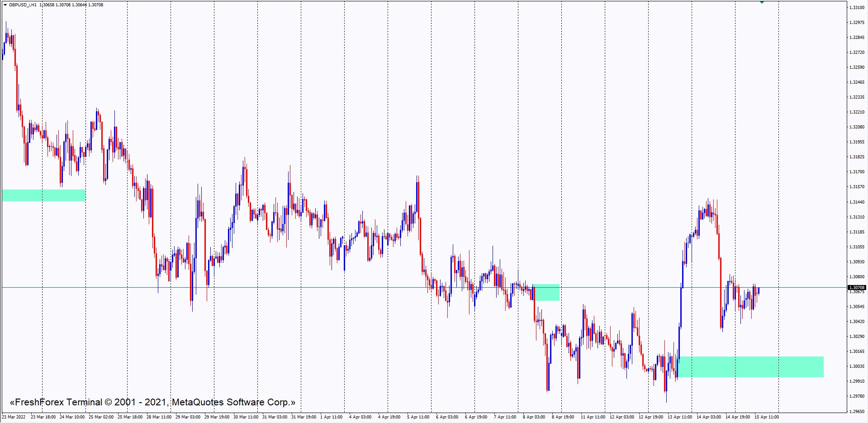
Task: Click the teal chart shift marker triangle
Action: point(762,2)
